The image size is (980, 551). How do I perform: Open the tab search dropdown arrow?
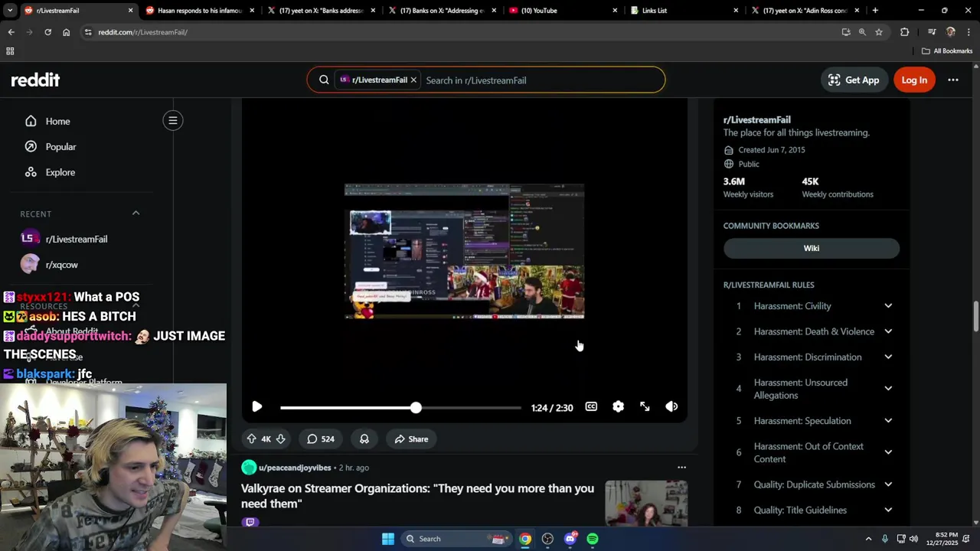click(10, 11)
